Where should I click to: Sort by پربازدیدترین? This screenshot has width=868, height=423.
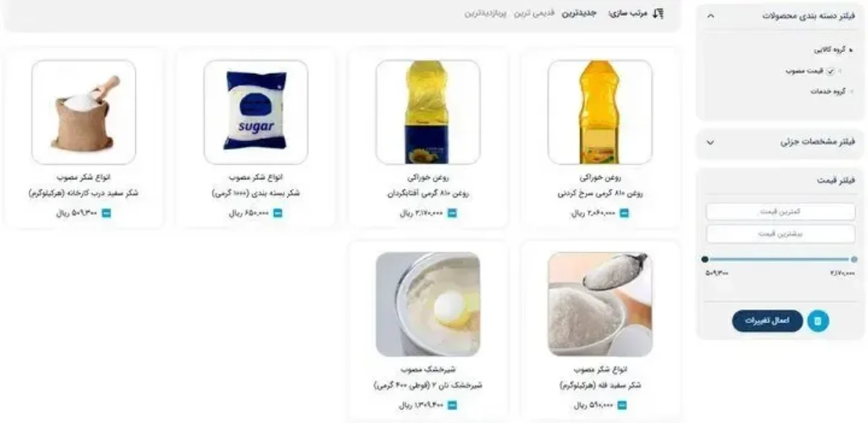tap(486, 14)
